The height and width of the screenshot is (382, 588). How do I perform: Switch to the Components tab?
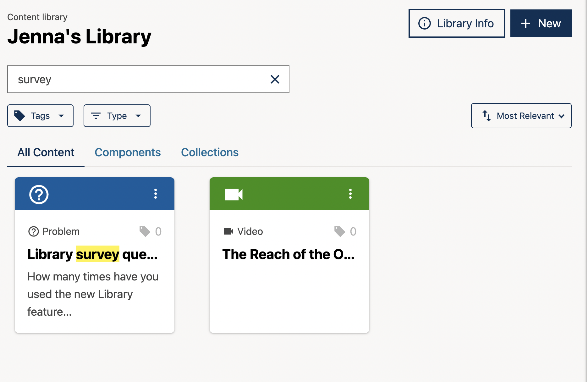128,152
